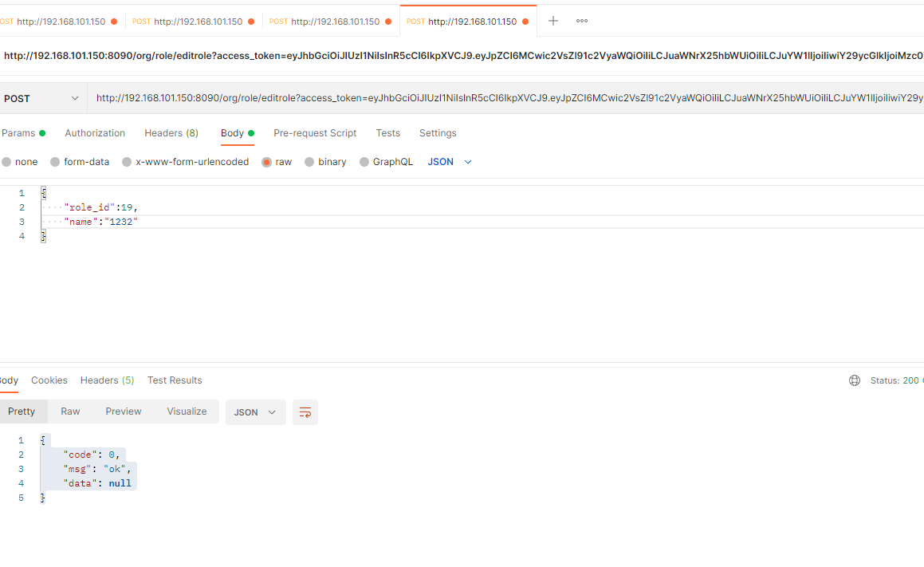Switch to the Params tab

click(24, 133)
